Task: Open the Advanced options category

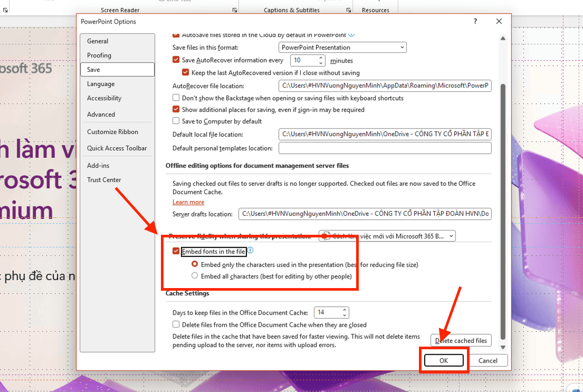Action: pos(117,114)
